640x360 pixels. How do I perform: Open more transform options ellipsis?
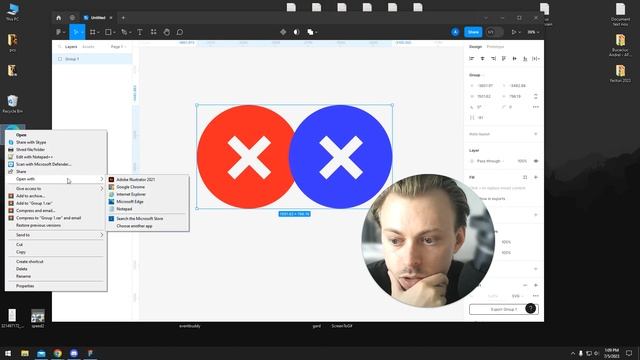click(x=536, y=107)
